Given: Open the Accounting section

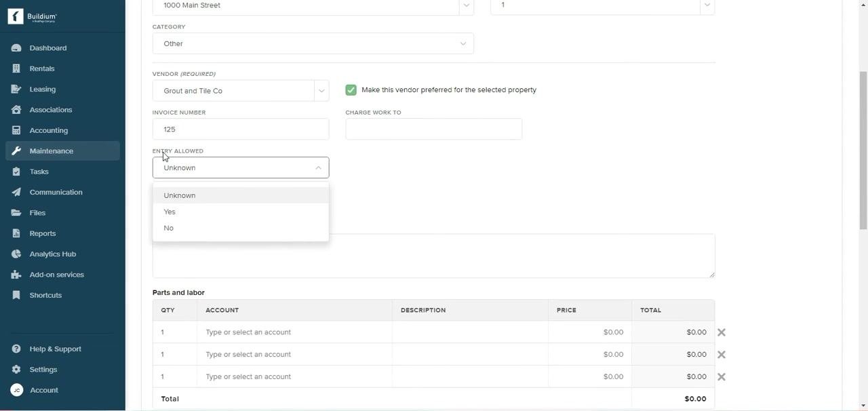Looking at the screenshot, I should click(49, 130).
